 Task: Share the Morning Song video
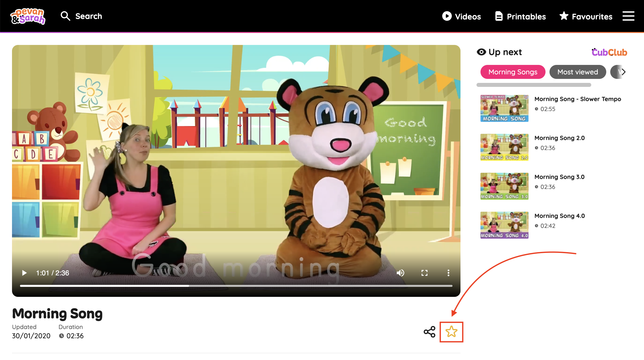tap(429, 332)
